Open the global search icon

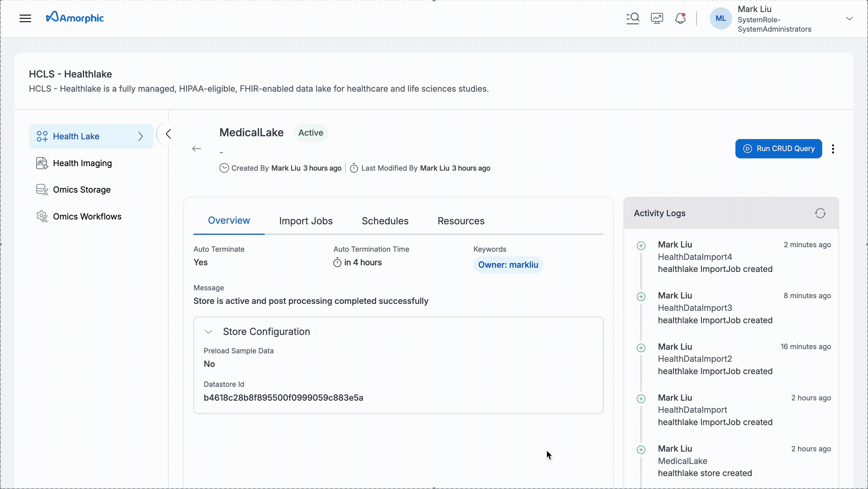pyautogui.click(x=633, y=18)
